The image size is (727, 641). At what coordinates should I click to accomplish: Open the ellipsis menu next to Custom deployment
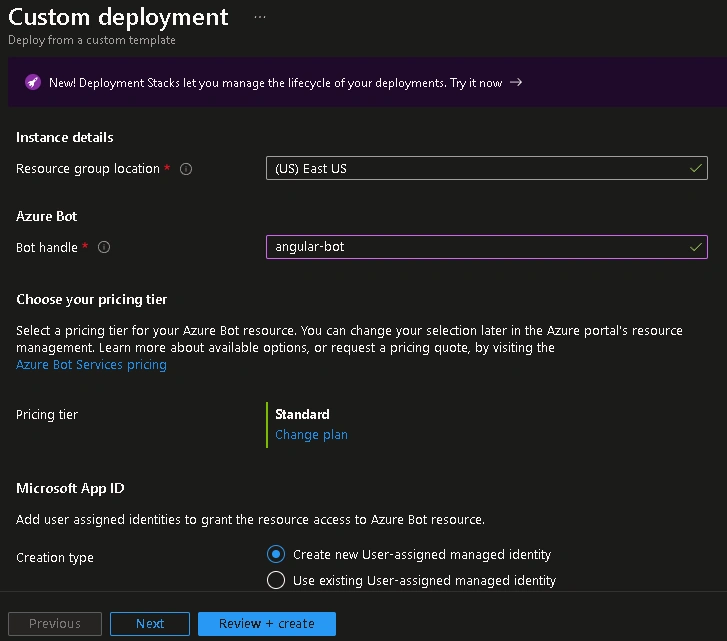[x=260, y=17]
